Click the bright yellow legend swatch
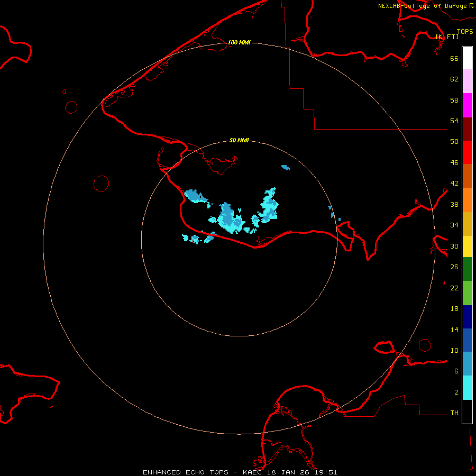 467,246
